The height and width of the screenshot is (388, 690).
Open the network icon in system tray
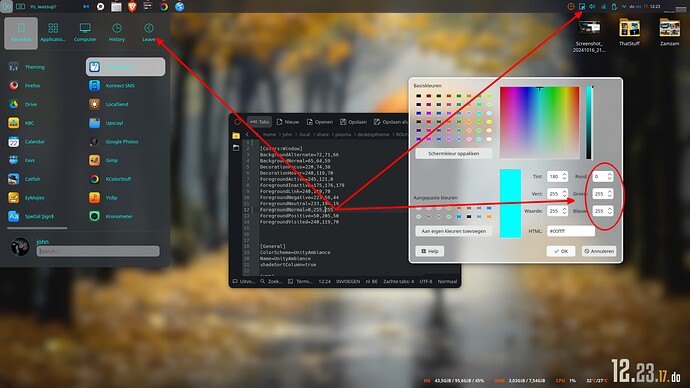tap(603, 7)
